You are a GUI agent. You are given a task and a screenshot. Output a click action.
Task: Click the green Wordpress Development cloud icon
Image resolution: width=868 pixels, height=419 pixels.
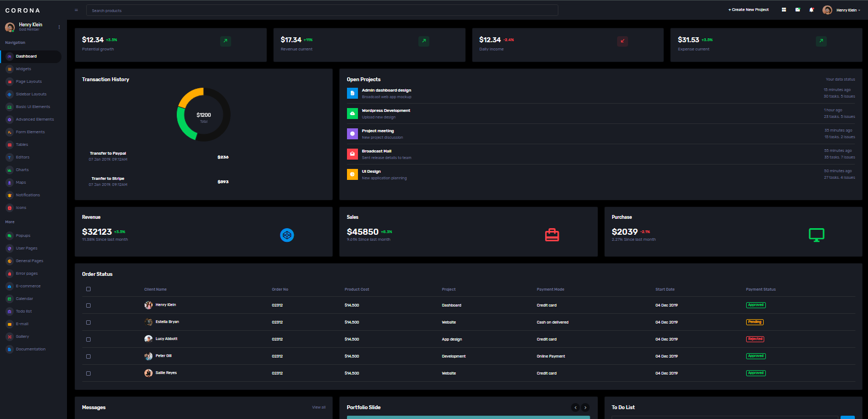pyautogui.click(x=352, y=114)
